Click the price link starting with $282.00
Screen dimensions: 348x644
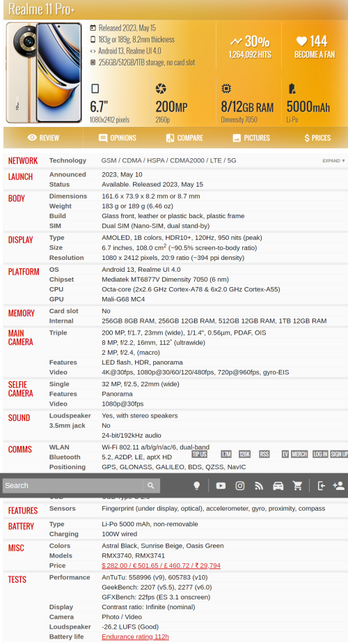(x=161, y=565)
